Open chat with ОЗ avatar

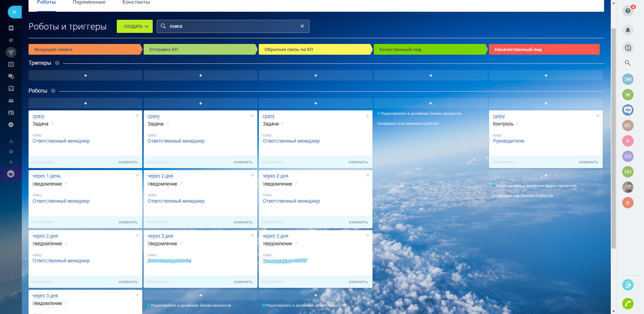tap(627, 156)
